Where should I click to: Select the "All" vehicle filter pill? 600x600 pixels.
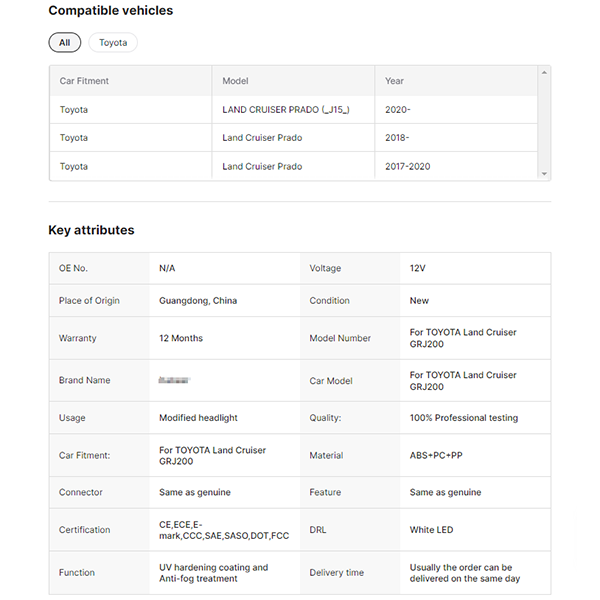pos(64,43)
